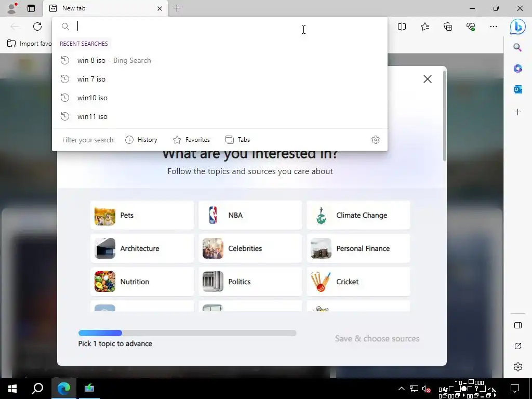The width and height of the screenshot is (532, 399).
Task: Open Outlook sidebar icon
Action: [x=517, y=89]
